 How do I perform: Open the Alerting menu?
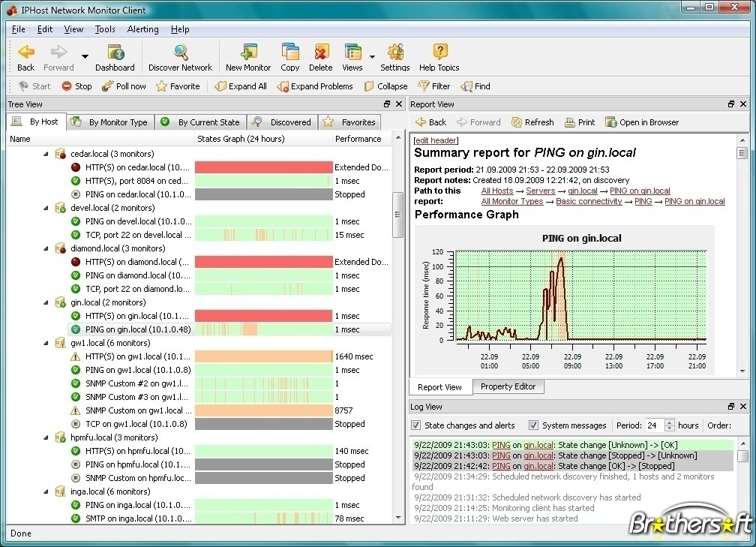(x=142, y=29)
